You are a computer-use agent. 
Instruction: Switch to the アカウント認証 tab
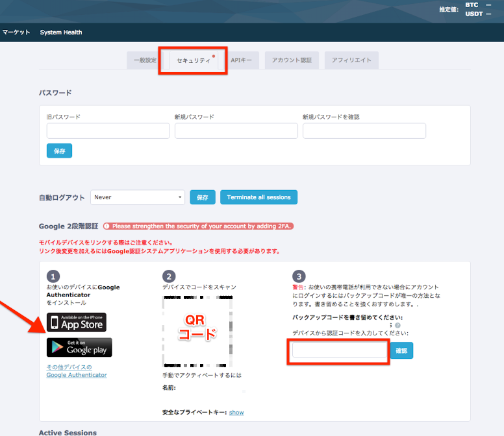[292, 60]
